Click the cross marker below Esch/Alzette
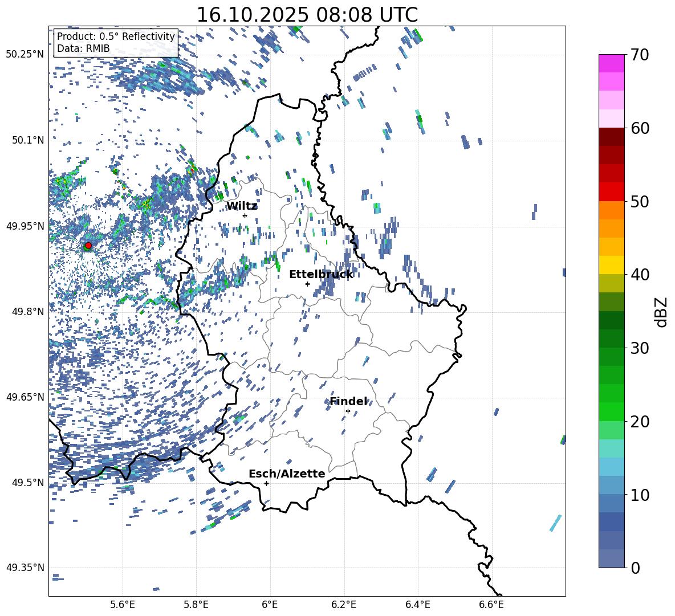The width and height of the screenshot is (675, 616). pyautogui.click(x=266, y=483)
